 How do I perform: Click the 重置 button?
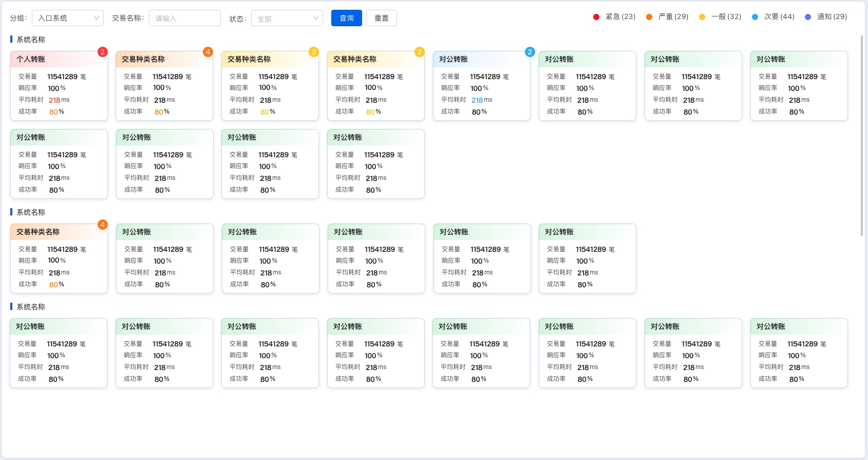tap(382, 18)
